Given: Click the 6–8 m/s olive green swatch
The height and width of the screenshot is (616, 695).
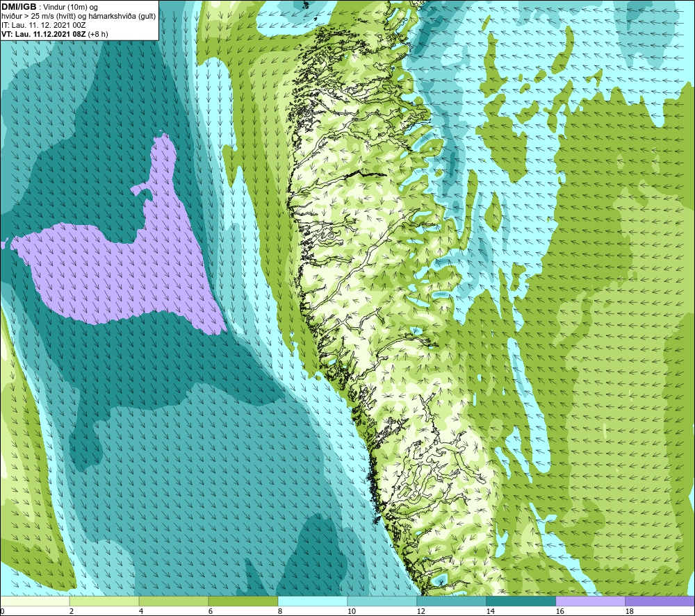Looking at the screenshot, I should click(243, 601).
